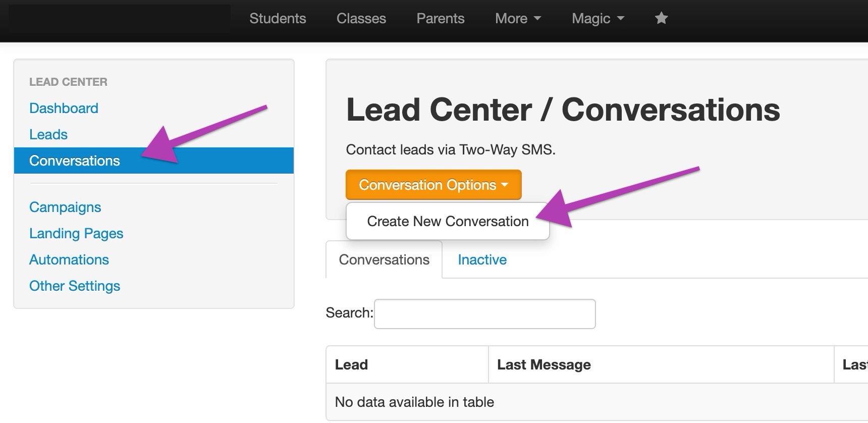Go to Automations in sidebar
The height and width of the screenshot is (423, 868).
(69, 259)
